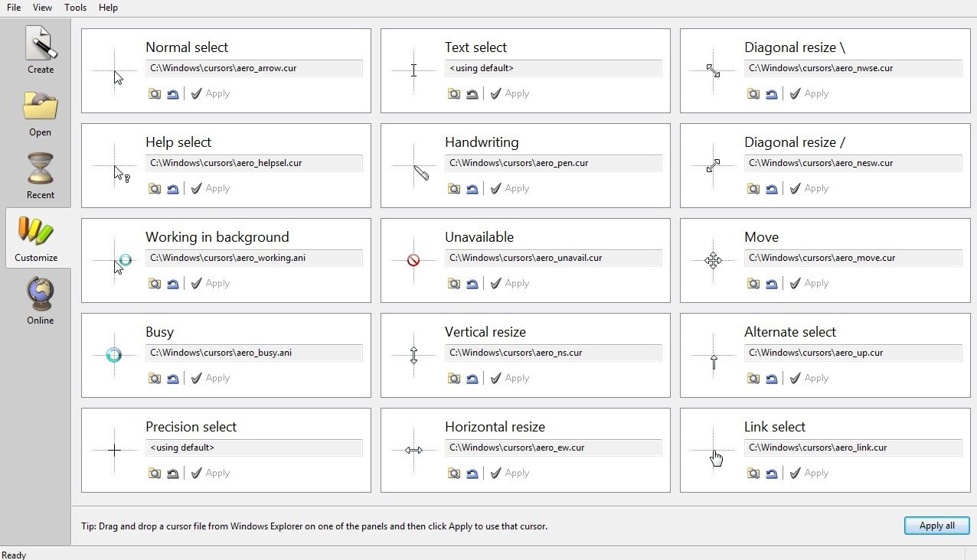The image size is (977, 560).
Task: Reset Unavailable cursor to default
Action: 472,283
